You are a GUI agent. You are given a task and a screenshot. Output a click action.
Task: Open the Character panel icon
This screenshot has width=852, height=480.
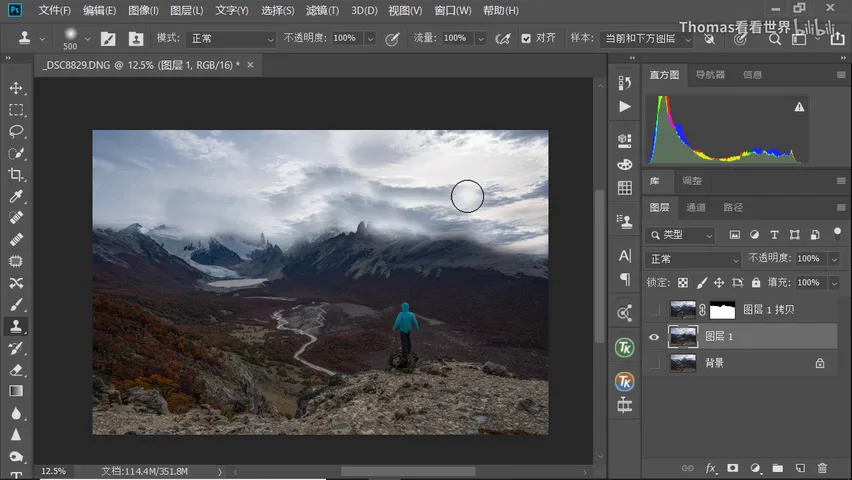625,255
